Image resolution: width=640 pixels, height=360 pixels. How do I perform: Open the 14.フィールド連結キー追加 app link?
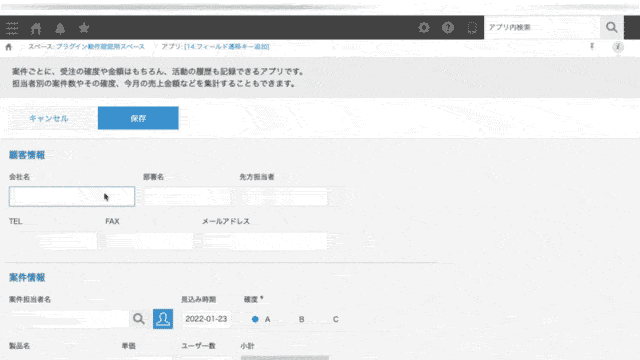point(227,47)
